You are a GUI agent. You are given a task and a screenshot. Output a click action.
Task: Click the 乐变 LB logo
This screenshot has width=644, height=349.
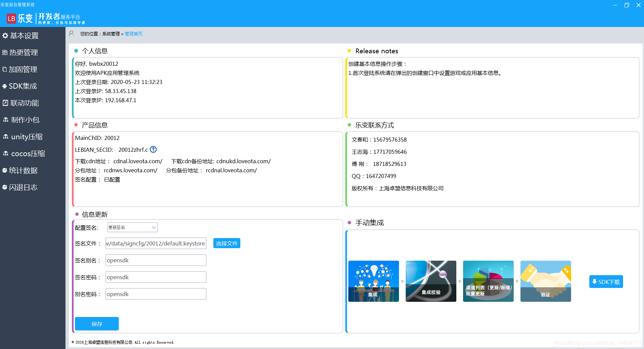point(11,19)
